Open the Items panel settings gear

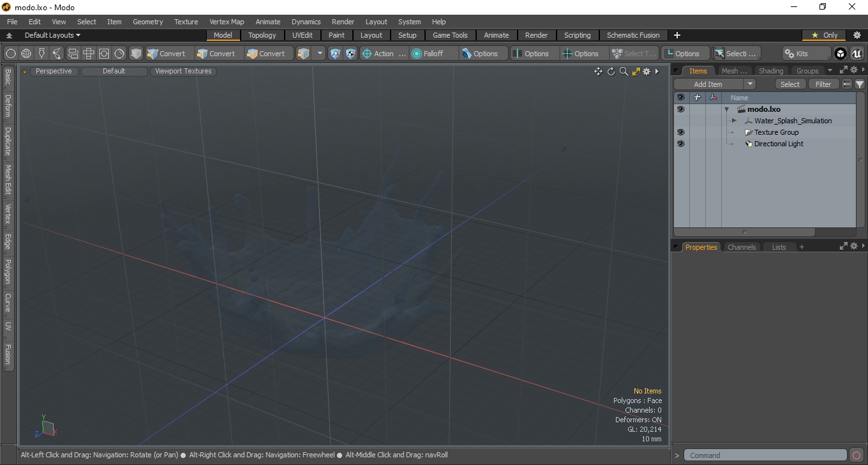(854, 70)
